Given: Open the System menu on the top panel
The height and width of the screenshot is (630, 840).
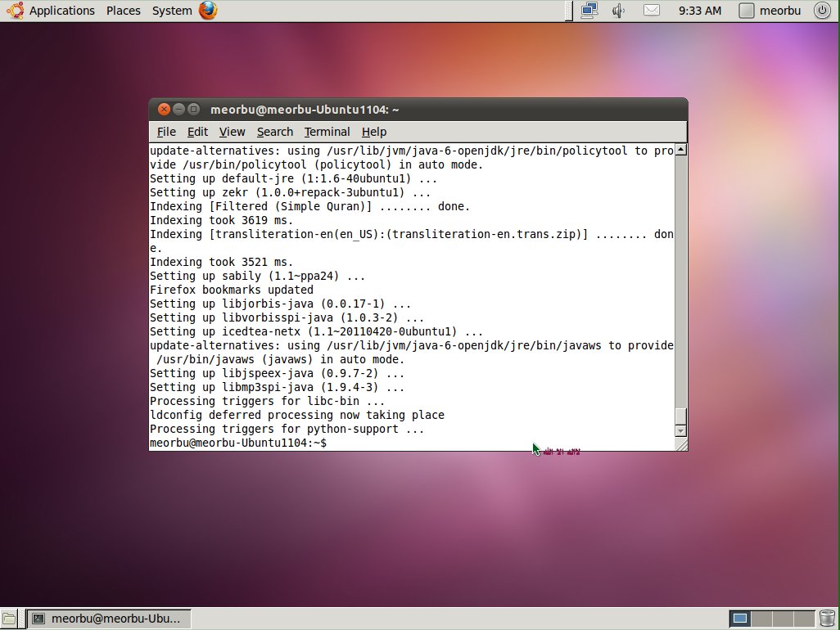Looking at the screenshot, I should point(171,11).
